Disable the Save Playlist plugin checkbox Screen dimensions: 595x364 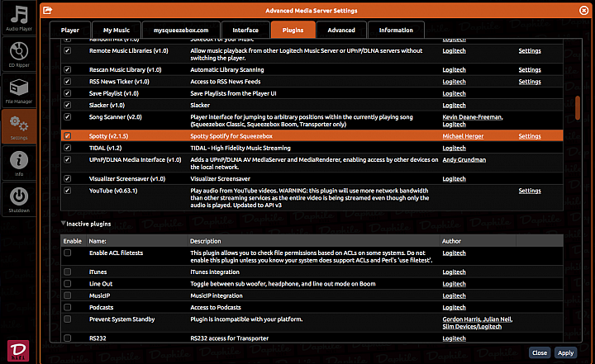[68, 93]
